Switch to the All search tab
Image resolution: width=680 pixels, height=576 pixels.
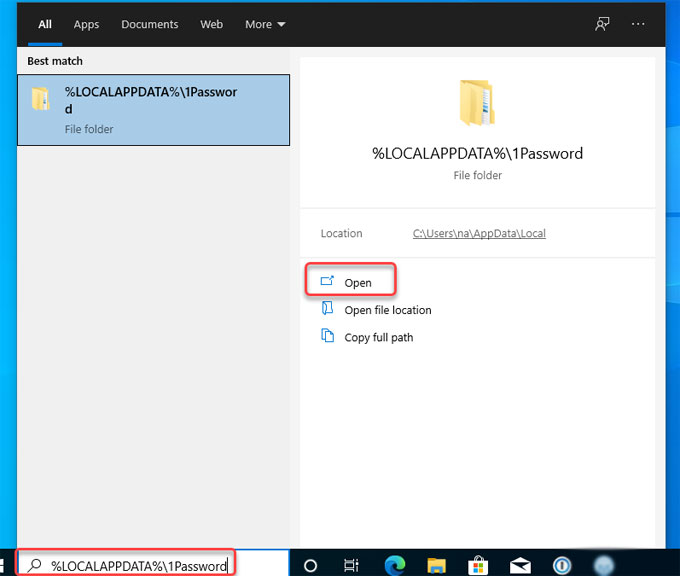45,24
